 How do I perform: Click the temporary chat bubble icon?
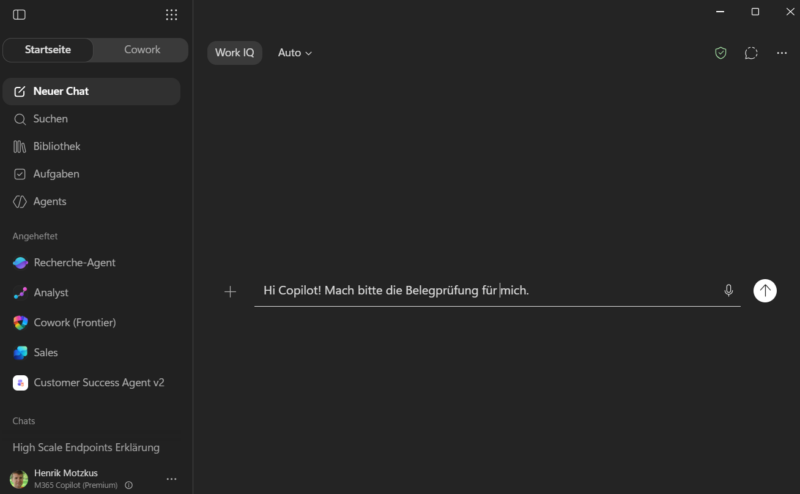(751, 53)
